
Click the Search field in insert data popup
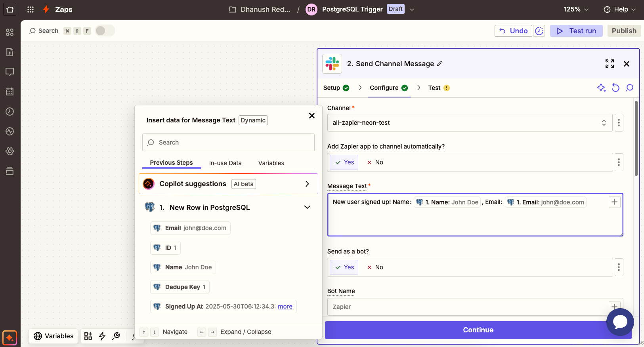228,143
